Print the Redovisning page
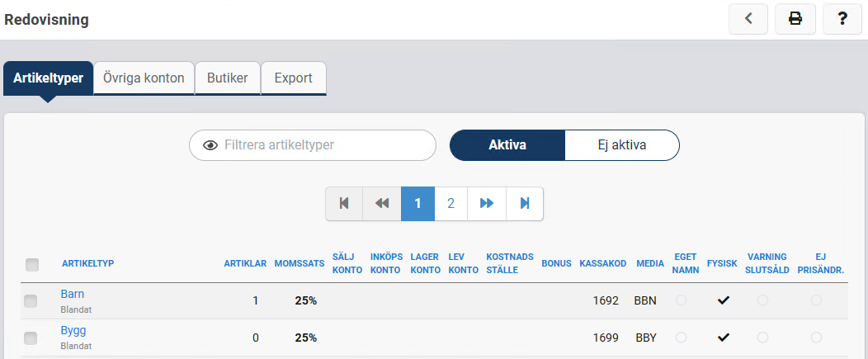This screenshot has height=359, width=868. coord(795,19)
